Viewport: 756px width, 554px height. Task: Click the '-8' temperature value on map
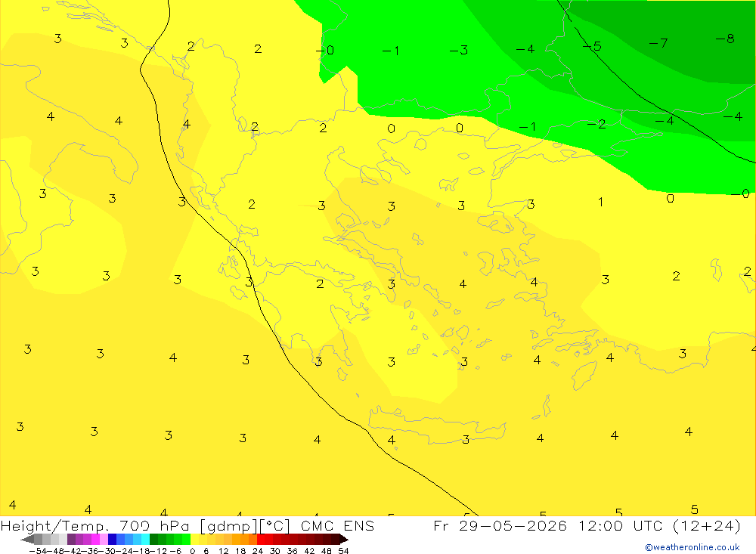[725, 39]
